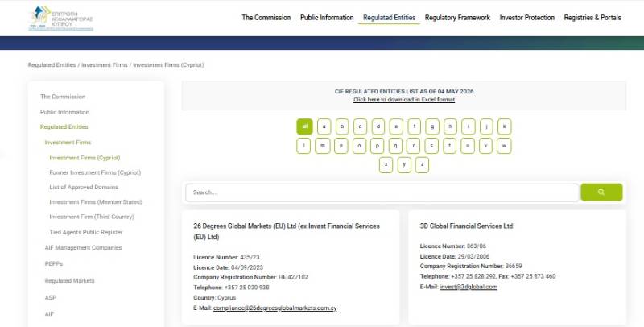Open Regulated Entities in sidebar
This screenshot has width=644, height=327.
tap(64, 127)
